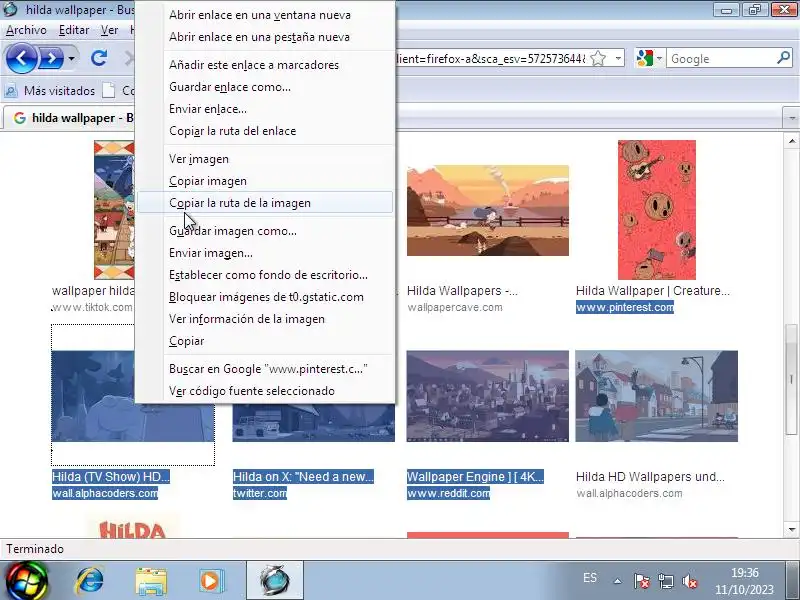
Task: Open the Ver menu
Action: pyautogui.click(x=109, y=30)
